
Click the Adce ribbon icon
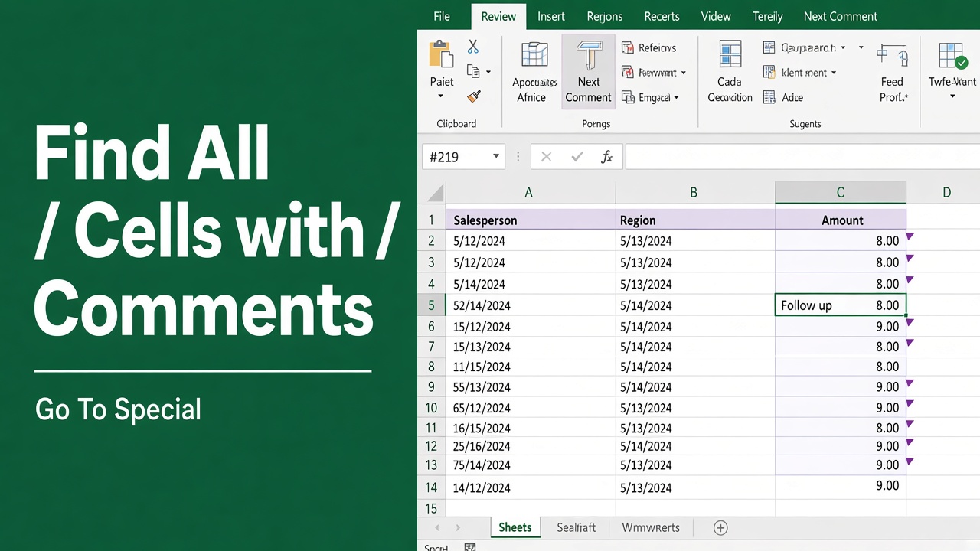[x=769, y=97]
